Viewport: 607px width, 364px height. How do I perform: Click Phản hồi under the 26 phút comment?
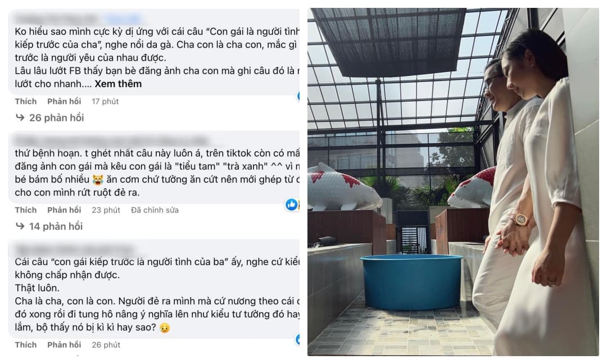[64, 345]
